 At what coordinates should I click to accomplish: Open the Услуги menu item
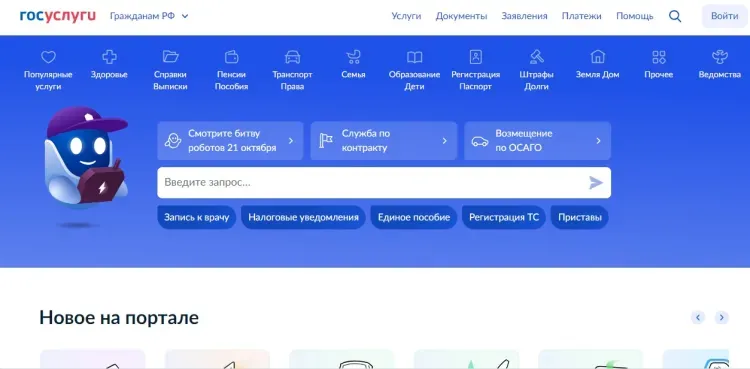[x=406, y=16]
